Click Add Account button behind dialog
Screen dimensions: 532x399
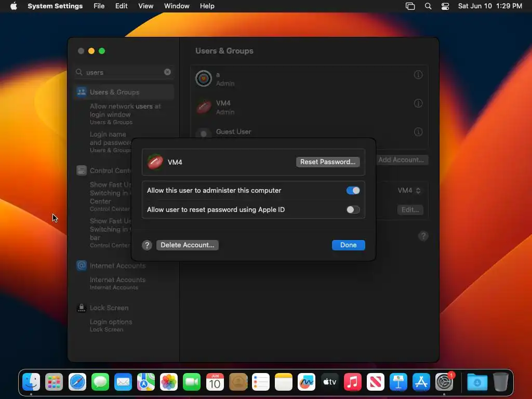click(x=402, y=160)
